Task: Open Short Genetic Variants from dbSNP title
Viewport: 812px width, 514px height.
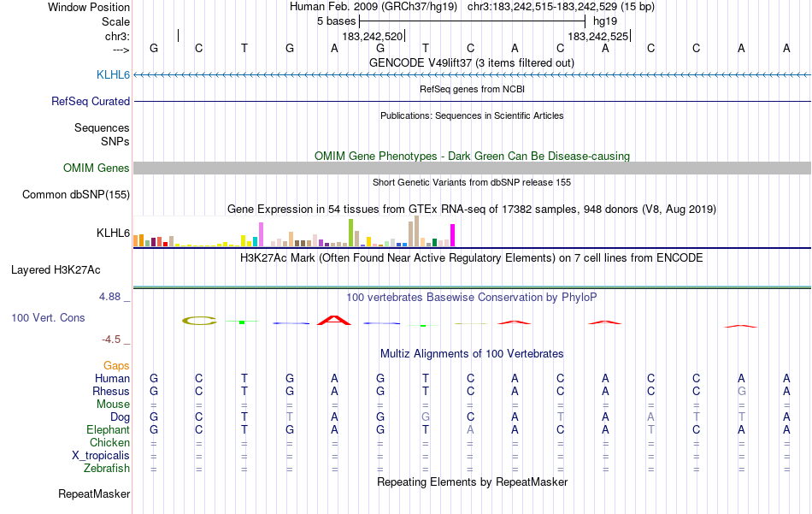Action: pos(472,182)
